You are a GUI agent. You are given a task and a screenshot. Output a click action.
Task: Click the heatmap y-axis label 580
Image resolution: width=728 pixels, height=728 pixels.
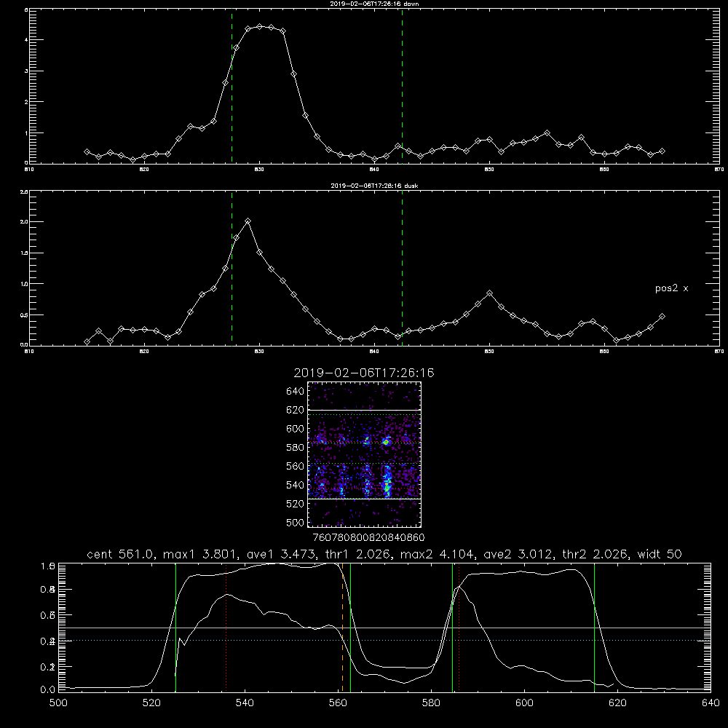tap(295, 448)
